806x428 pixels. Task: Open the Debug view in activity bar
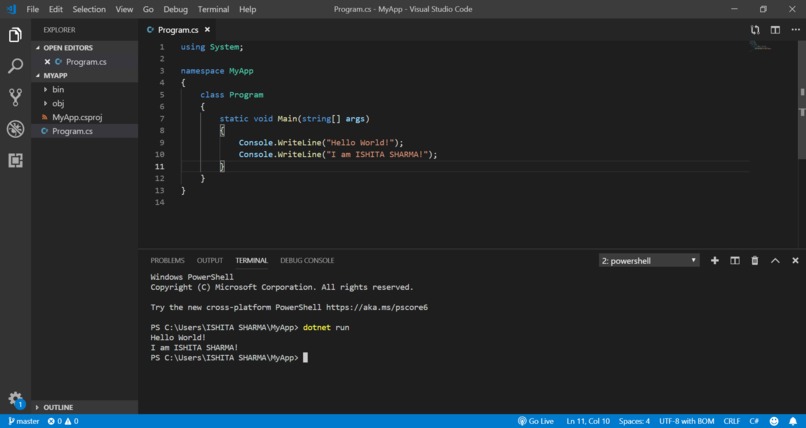coord(15,129)
